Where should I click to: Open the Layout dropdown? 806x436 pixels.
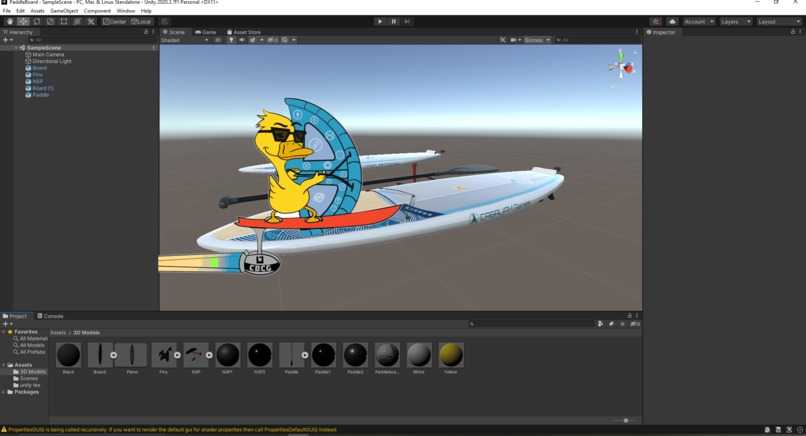[779, 22]
